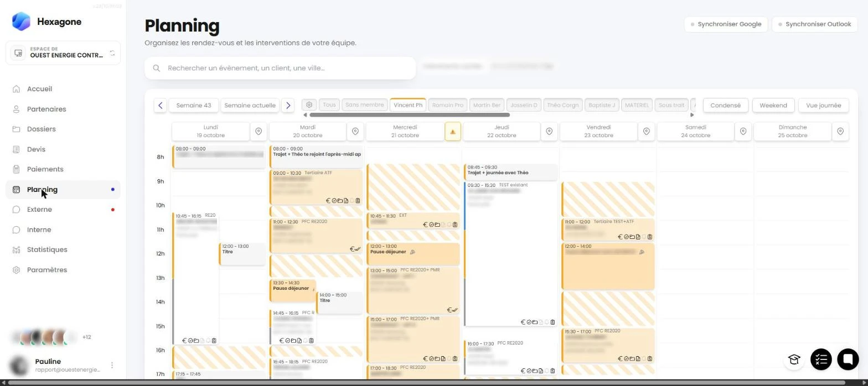Switch workspace via Ouest Energie selector

coord(63,53)
